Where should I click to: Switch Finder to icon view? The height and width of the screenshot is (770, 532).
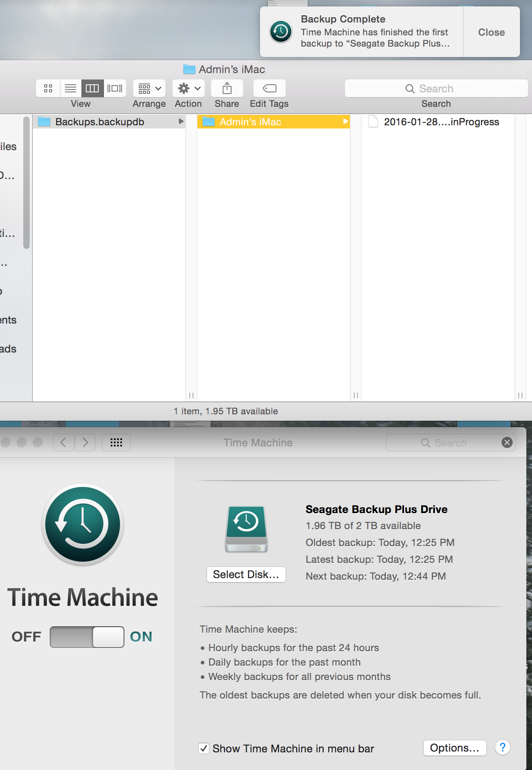[x=48, y=88]
